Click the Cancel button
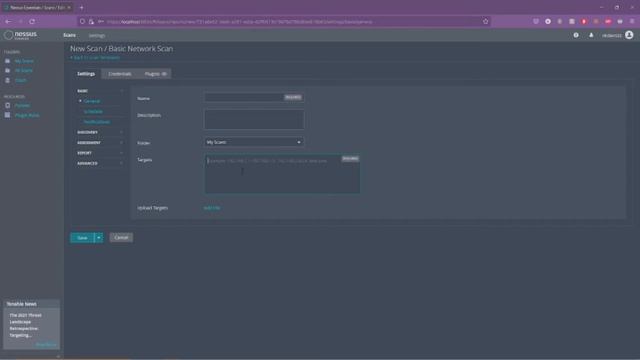The height and width of the screenshot is (360, 640). [121, 238]
